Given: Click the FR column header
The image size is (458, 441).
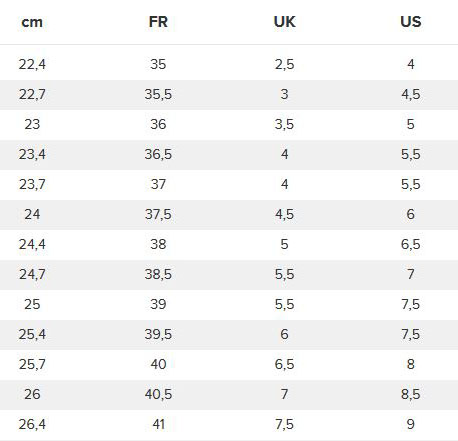Looking at the screenshot, I should point(158,22).
